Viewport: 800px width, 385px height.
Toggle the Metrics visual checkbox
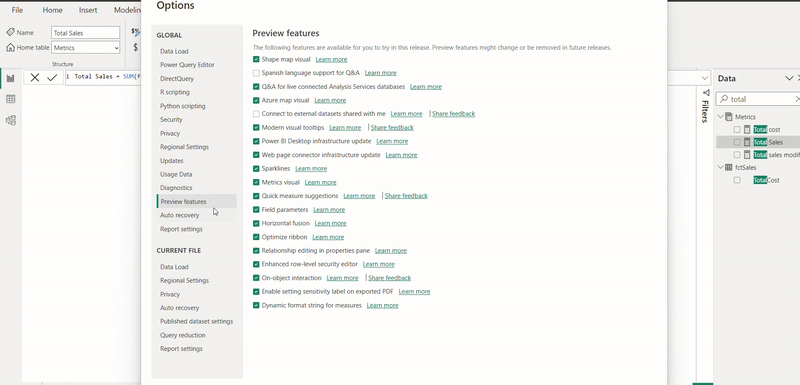(256, 182)
